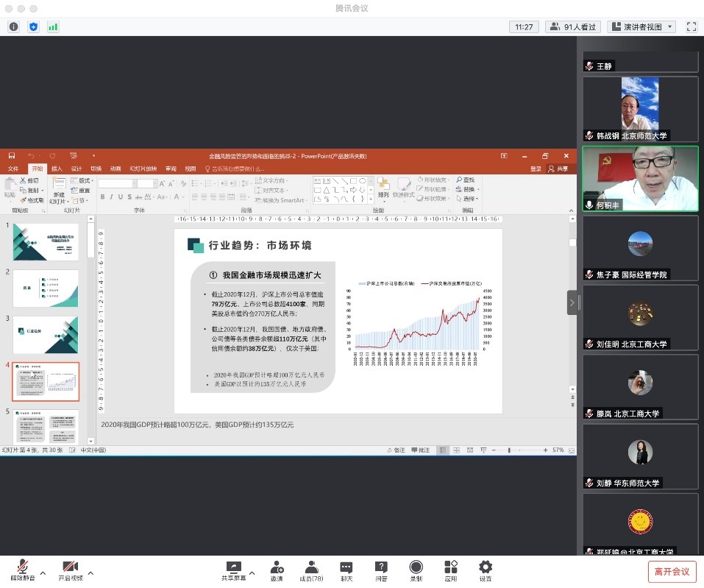Show network signal status icon
The height and width of the screenshot is (588, 704).
(53, 26)
